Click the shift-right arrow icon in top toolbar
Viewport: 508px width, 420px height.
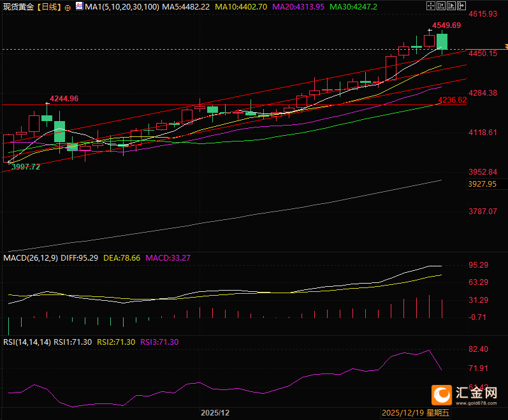coord(461,6)
